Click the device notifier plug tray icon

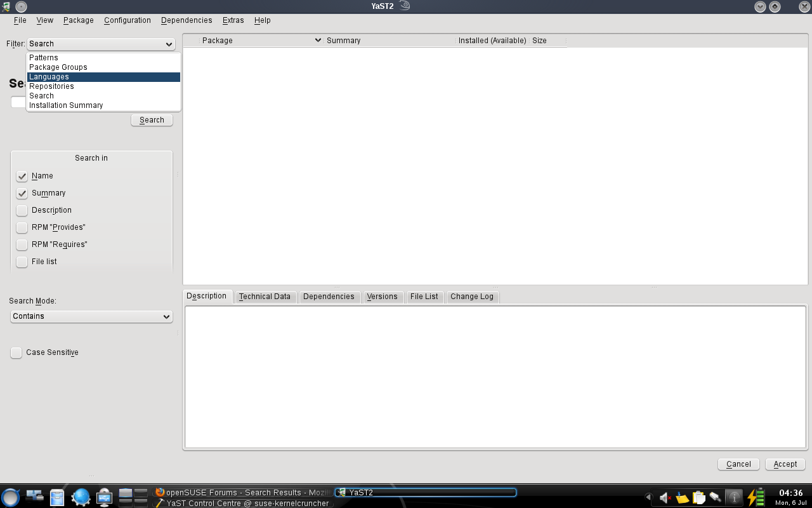[716, 497]
